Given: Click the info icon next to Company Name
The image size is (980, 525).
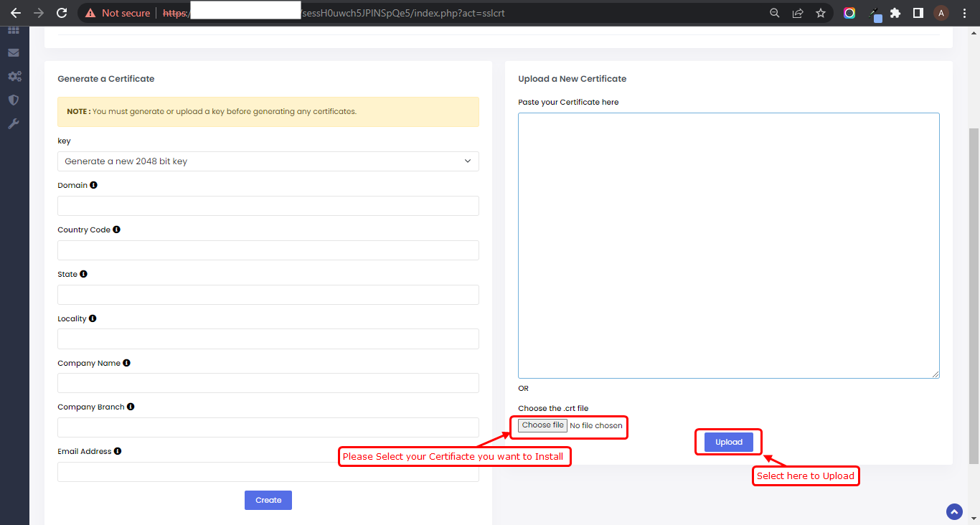Looking at the screenshot, I should click(x=126, y=363).
